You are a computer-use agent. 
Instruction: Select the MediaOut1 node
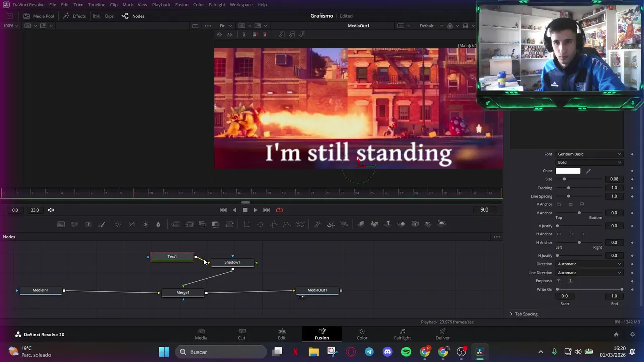tap(317, 290)
